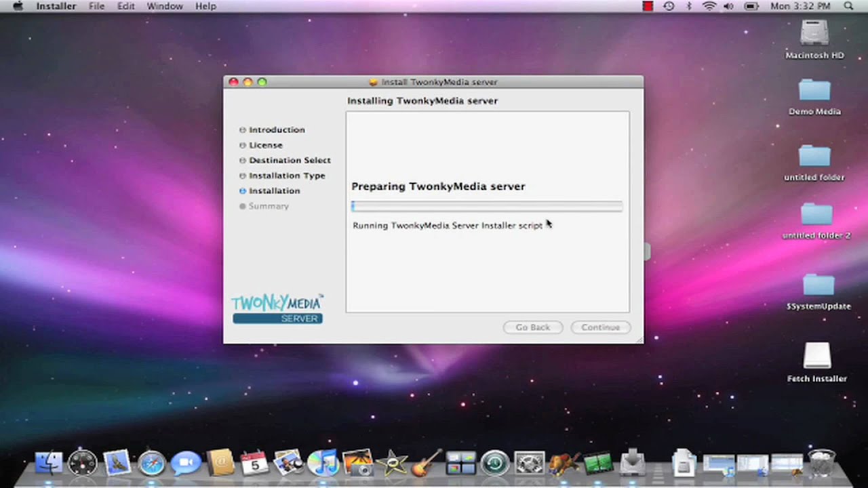Click the Go Back button
868x488 pixels.
tap(532, 327)
